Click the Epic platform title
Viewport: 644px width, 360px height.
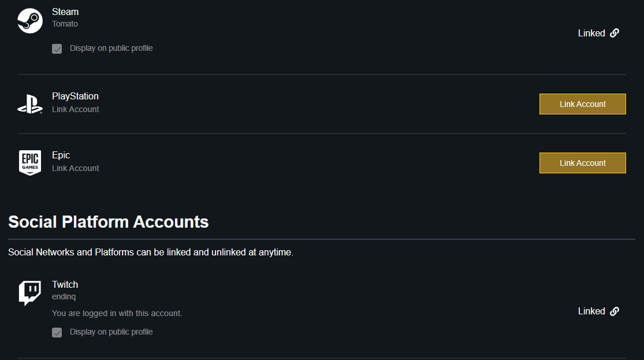tap(61, 155)
